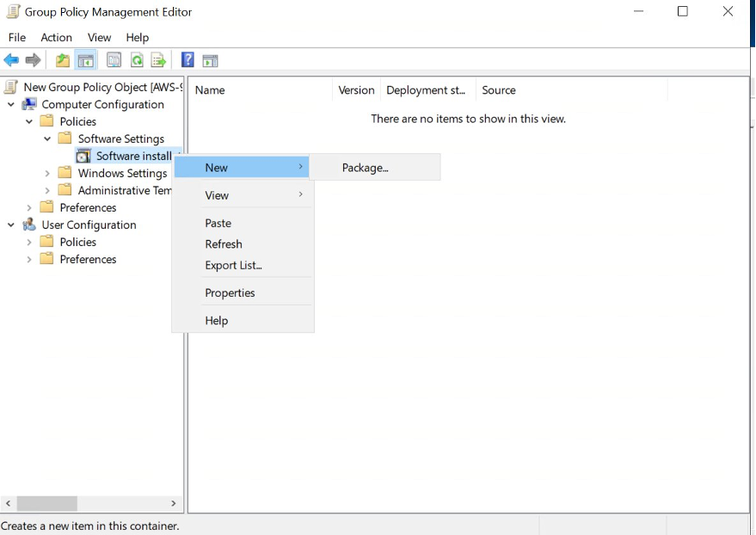Expand the User Configuration Policies node
Viewport: 756px width, 535px height.
click(28, 242)
